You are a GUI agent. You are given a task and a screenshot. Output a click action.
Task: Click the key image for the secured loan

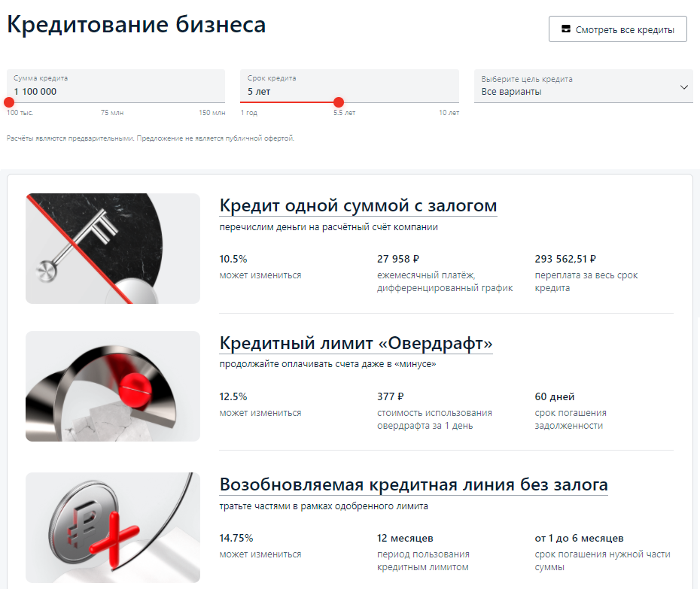[113, 248]
